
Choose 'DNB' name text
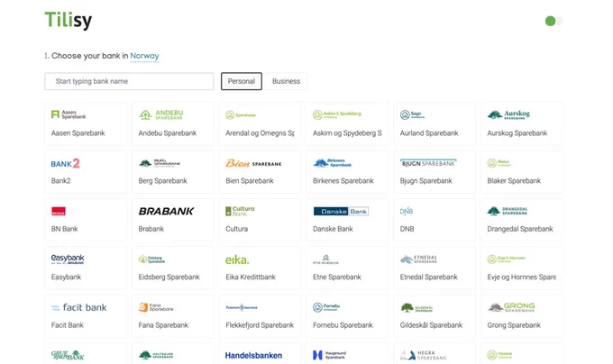(407, 229)
